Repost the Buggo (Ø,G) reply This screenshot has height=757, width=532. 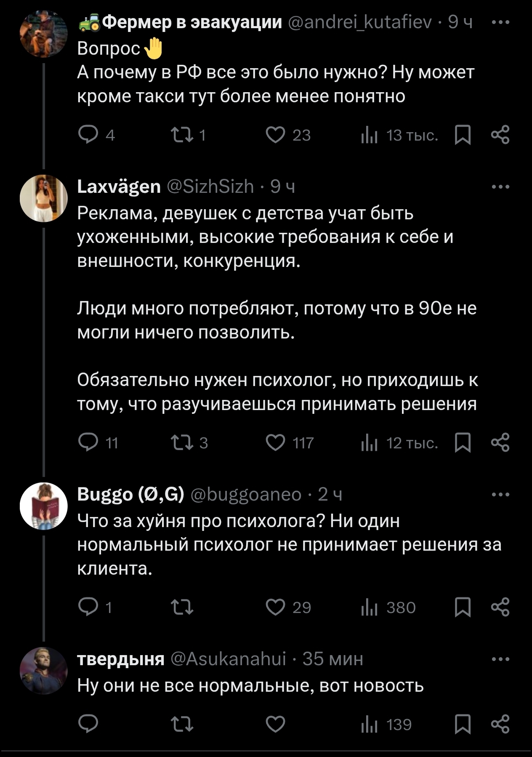coord(182,608)
